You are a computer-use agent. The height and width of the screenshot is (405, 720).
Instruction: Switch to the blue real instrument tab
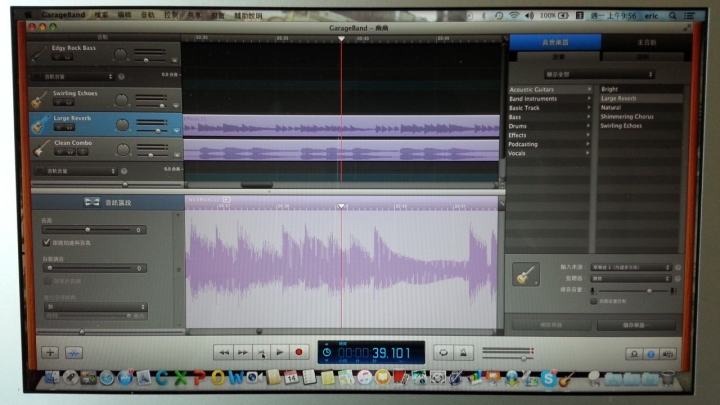555,42
